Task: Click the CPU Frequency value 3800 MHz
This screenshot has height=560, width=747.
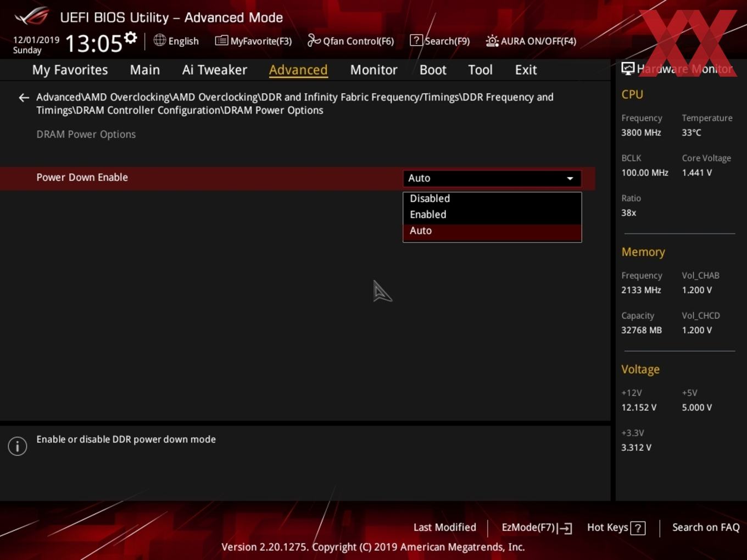Action: 641,133
